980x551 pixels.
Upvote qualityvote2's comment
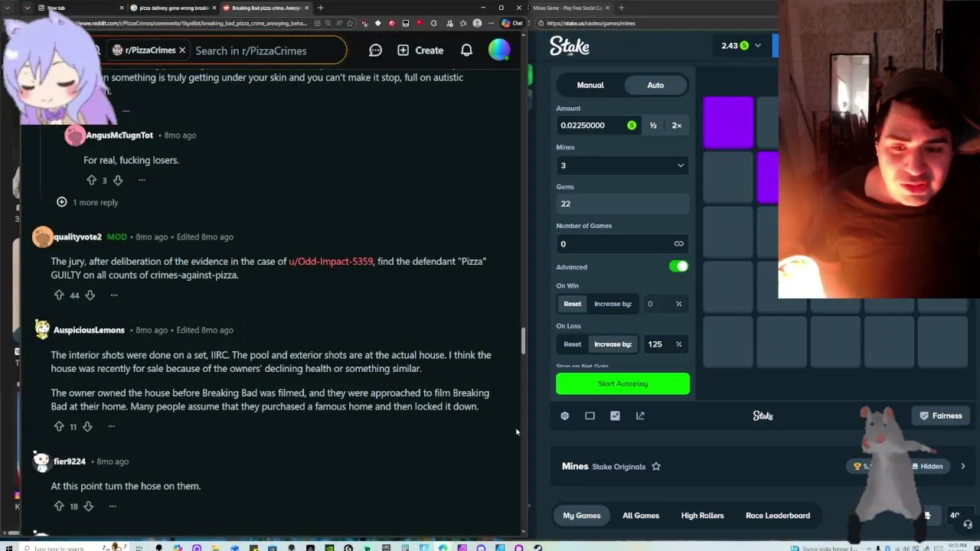click(59, 295)
